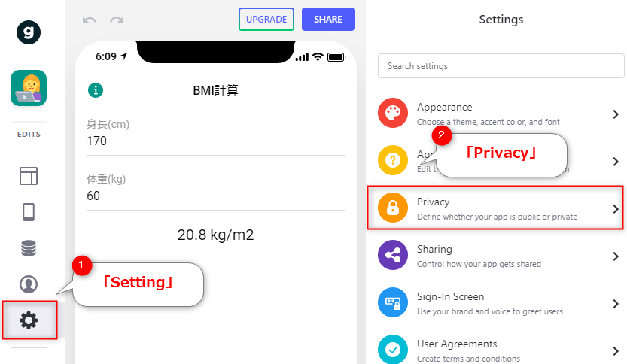Expand the Appearance settings chevron
Viewport: 627px width, 364px height.
pos(616,114)
